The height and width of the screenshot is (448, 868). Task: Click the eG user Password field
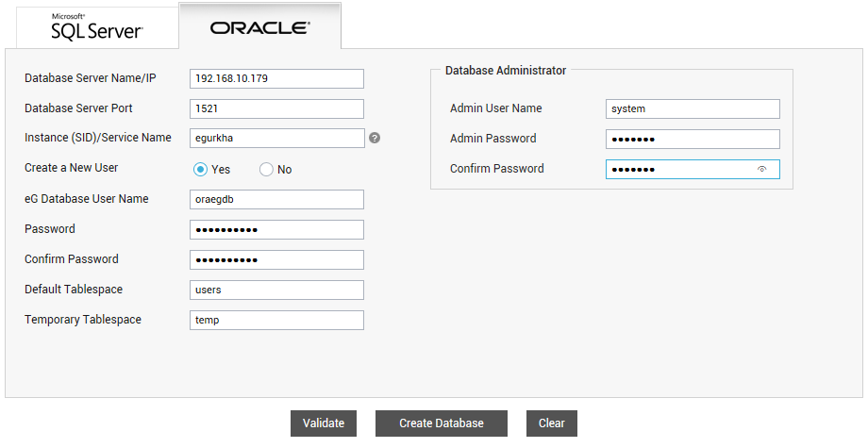pos(276,229)
